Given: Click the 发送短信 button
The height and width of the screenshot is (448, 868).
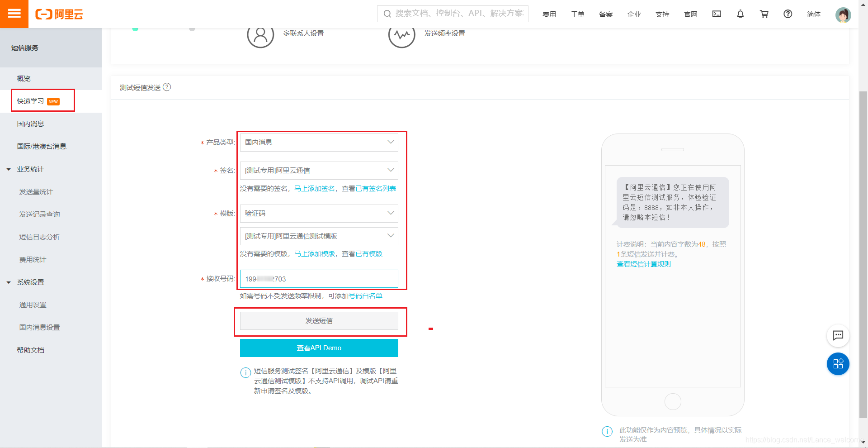Looking at the screenshot, I should 319,321.
